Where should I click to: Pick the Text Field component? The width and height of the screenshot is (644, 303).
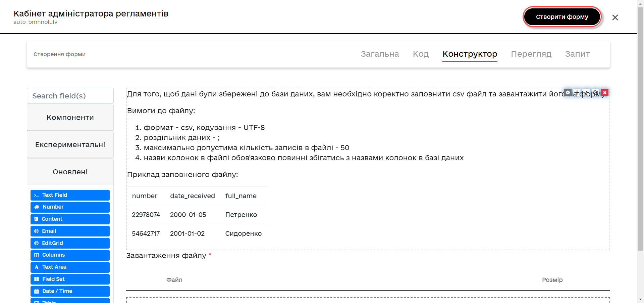tap(70, 195)
